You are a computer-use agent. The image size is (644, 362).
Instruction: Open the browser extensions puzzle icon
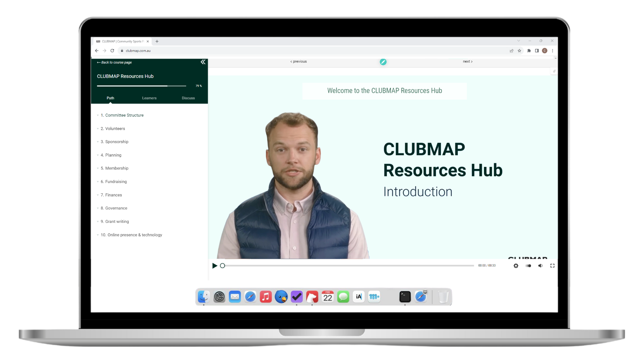pos(529,51)
